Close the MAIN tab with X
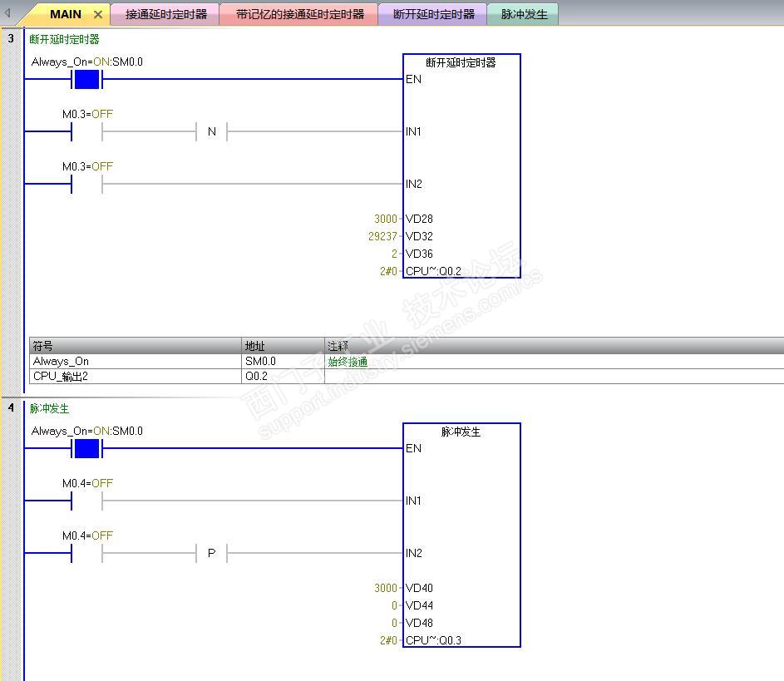This screenshot has height=681, width=784. [98, 14]
